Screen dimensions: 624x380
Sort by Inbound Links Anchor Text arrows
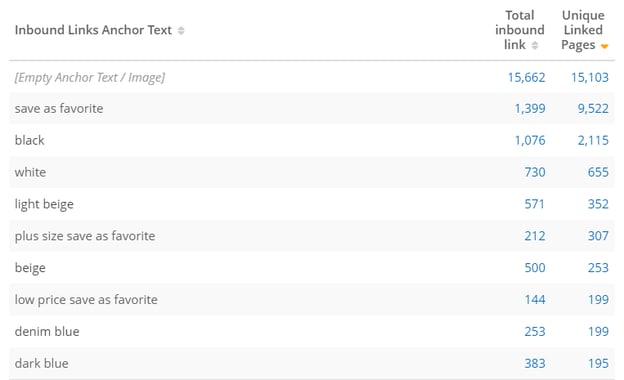[x=181, y=31]
